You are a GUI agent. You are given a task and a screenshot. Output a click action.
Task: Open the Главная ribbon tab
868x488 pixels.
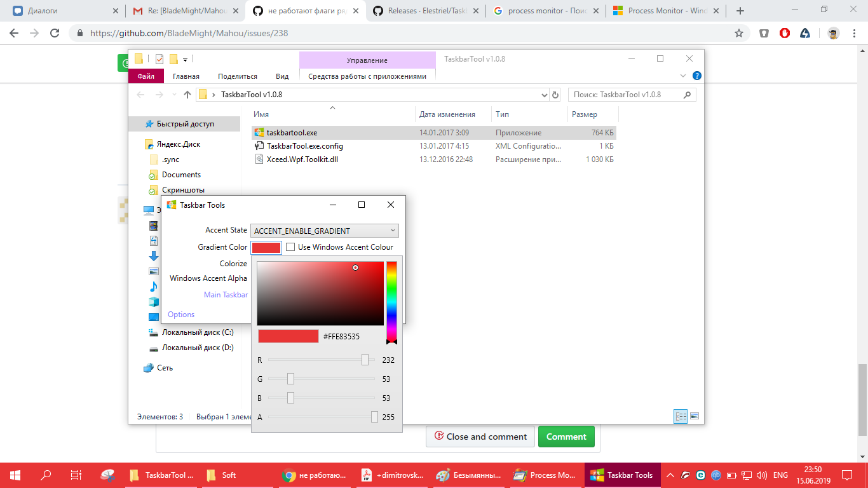click(x=186, y=76)
